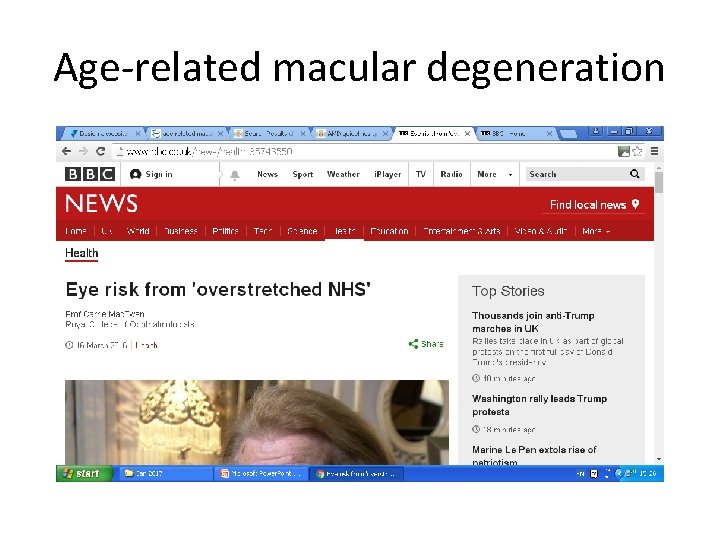Switch to the BBC Home tab
The height and width of the screenshot is (540, 720).
(x=517, y=134)
